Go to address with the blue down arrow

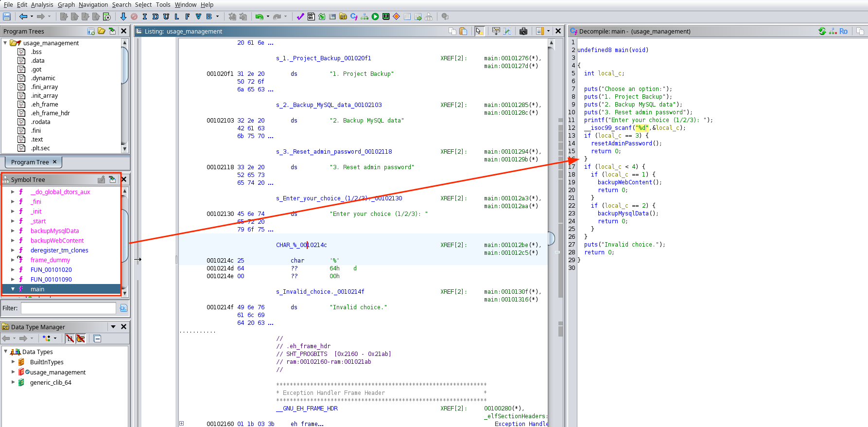pyautogui.click(x=123, y=17)
